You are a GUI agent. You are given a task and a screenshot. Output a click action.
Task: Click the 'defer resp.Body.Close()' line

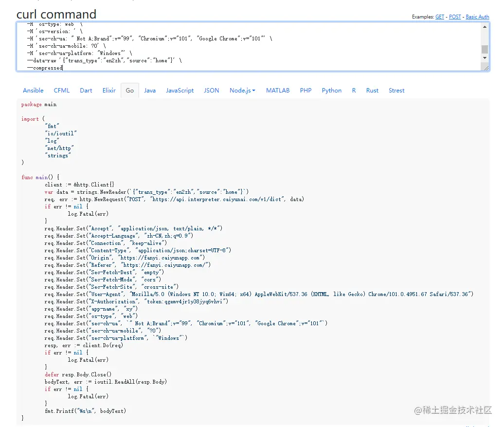[x=78, y=374]
